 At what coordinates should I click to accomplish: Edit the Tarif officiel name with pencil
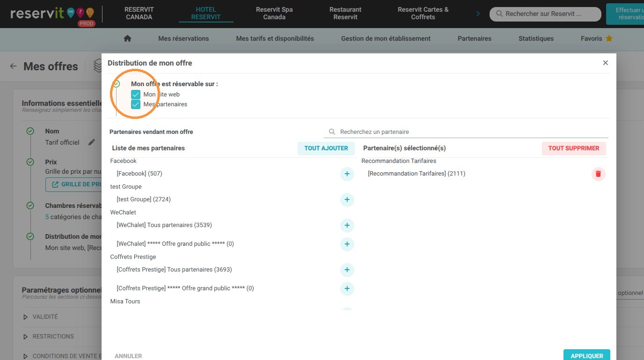92,142
